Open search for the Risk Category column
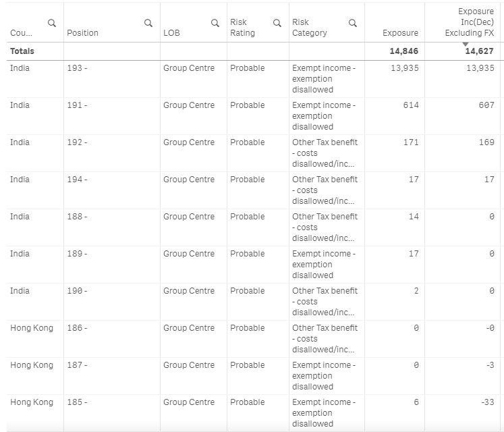Viewport: 504px width, 432px height. coord(352,23)
